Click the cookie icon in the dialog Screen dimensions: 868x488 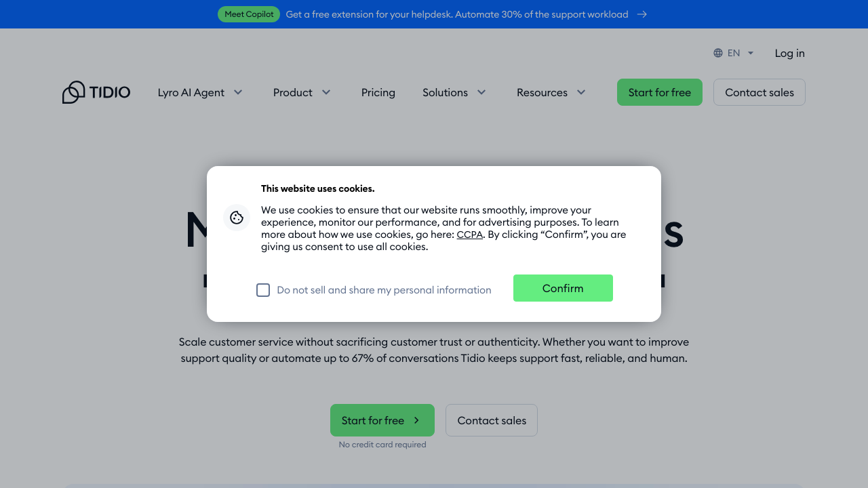[x=237, y=218]
